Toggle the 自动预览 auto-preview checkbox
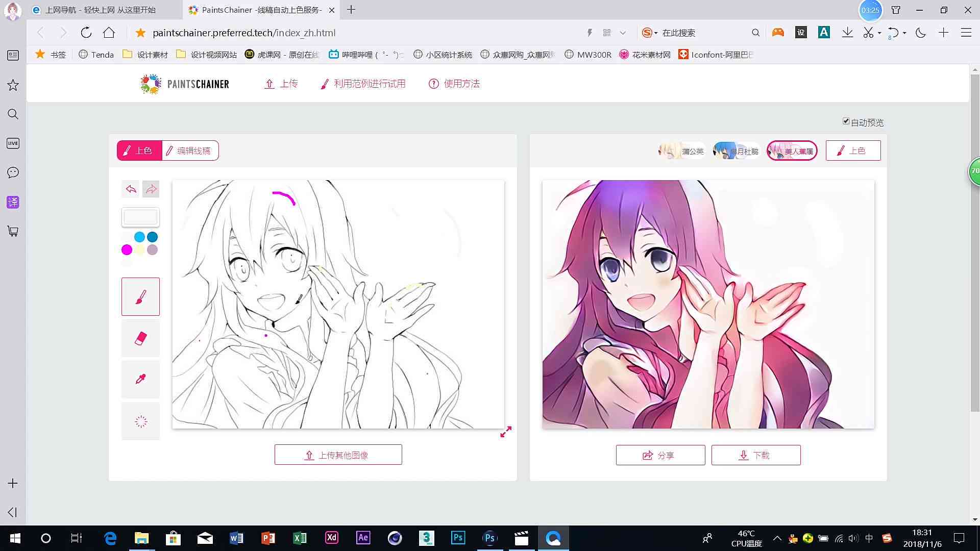Screen dimensions: 980x551 pyautogui.click(x=846, y=121)
